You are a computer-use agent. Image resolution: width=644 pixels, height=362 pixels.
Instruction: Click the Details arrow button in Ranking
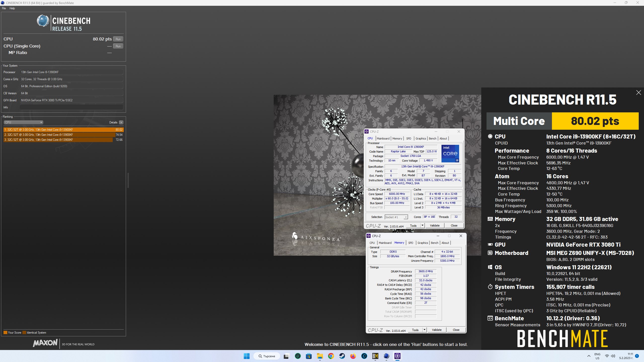coord(121,122)
